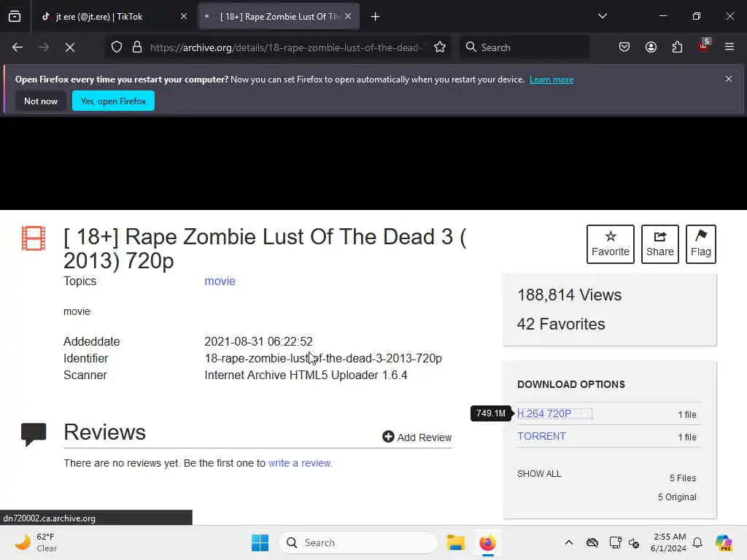Show hidden tray icons chevron
Screen dimensions: 747x560
click(569, 542)
